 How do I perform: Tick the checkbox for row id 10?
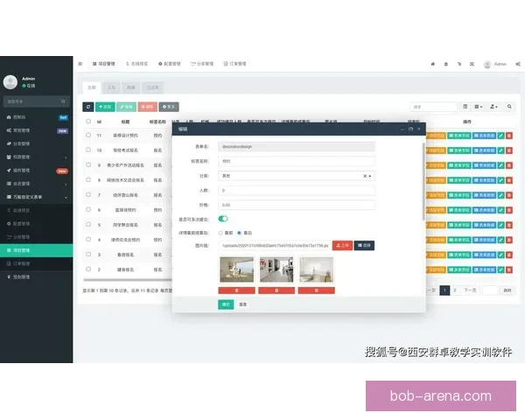[88, 150]
